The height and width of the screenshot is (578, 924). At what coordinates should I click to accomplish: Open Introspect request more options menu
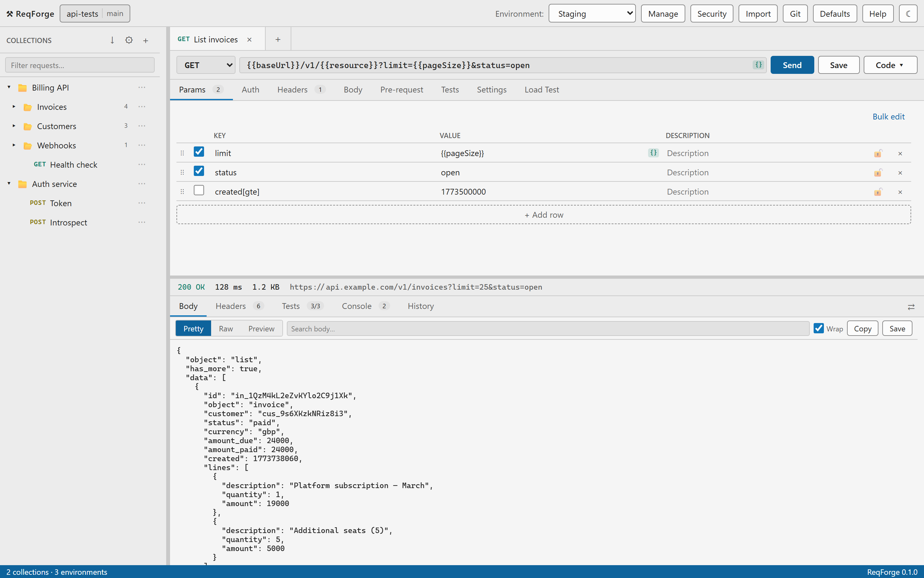click(142, 222)
